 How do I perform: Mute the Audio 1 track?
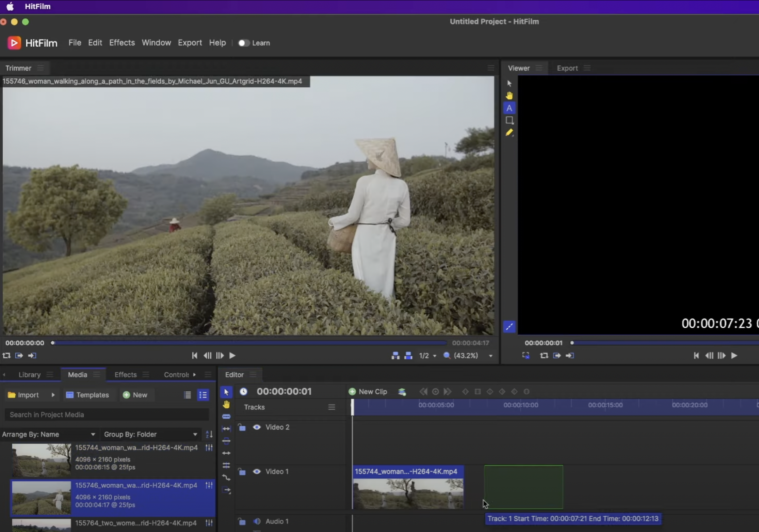[x=256, y=521]
